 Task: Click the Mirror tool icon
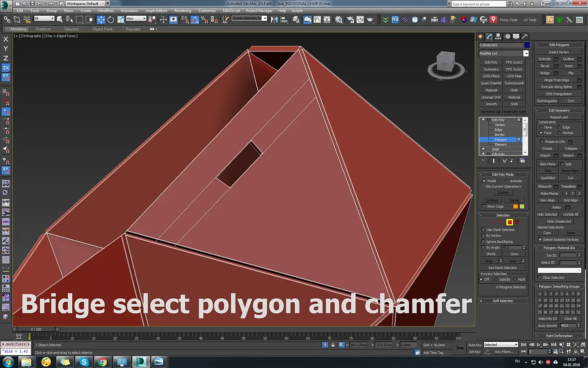(274, 19)
